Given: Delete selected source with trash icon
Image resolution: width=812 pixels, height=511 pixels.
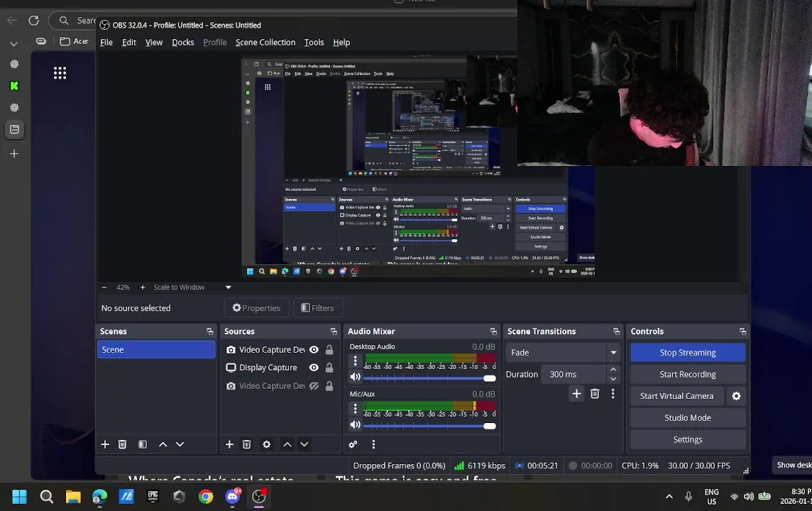Looking at the screenshot, I should [x=246, y=444].
